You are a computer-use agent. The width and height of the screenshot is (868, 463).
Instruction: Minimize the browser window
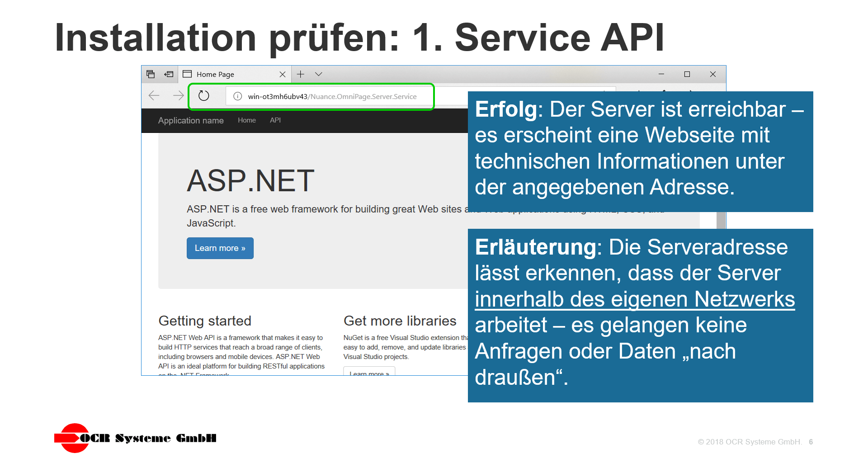coord(661,74)
